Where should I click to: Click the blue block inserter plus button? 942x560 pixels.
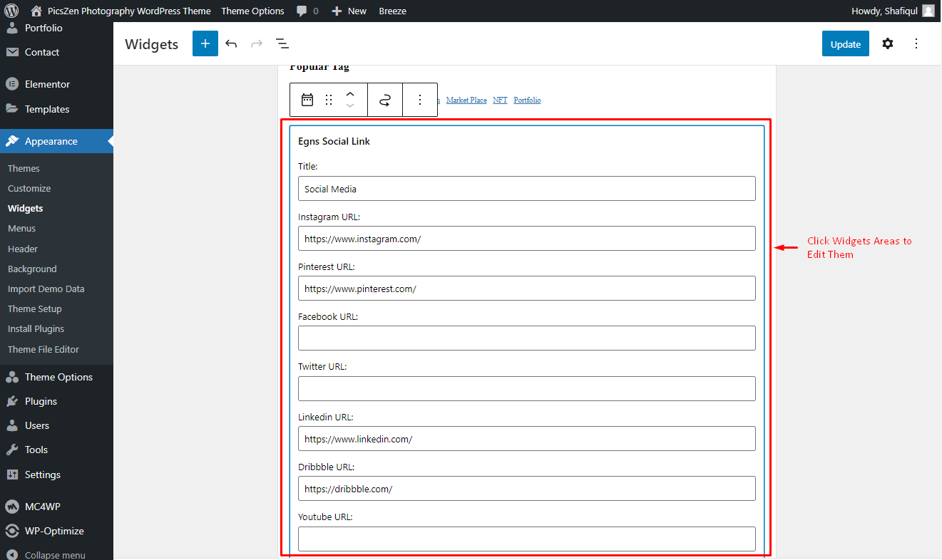click(205, 43)
